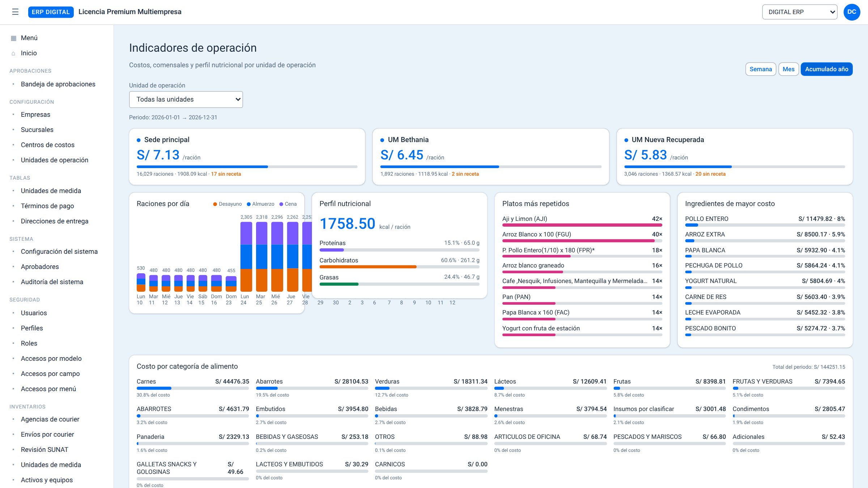Click the Sede principal cost card
This screenshot has width=868, height=488.
247,157
